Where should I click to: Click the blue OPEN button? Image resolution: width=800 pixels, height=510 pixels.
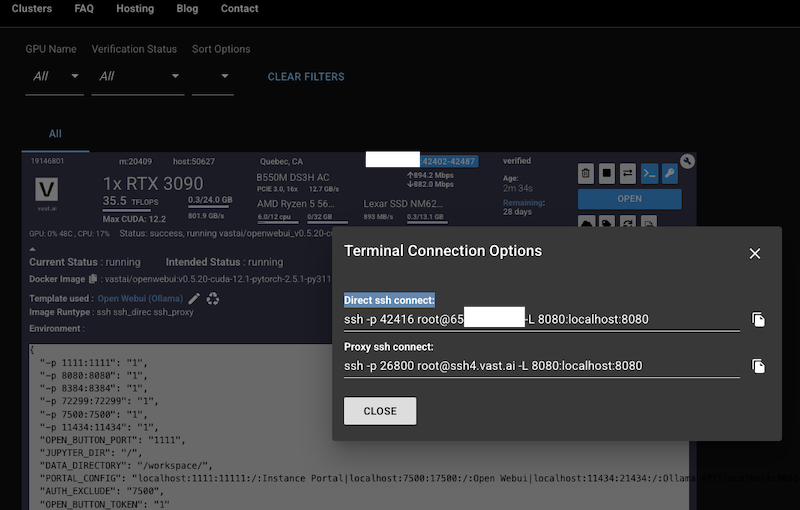coord(630,199)
